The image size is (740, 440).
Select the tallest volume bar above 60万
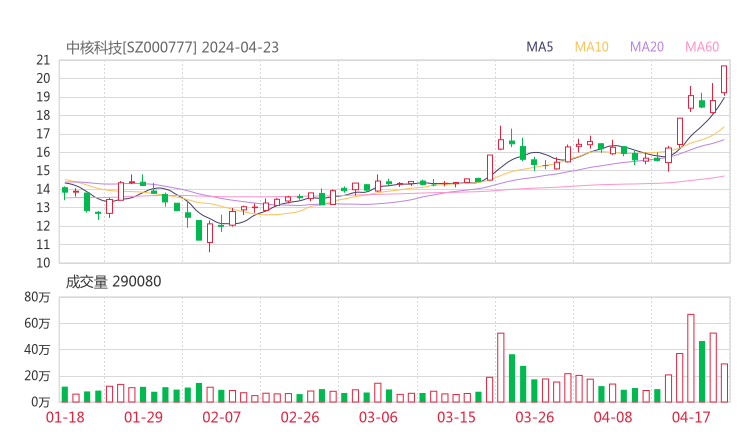pyautogui.click(x=690, y=358)
